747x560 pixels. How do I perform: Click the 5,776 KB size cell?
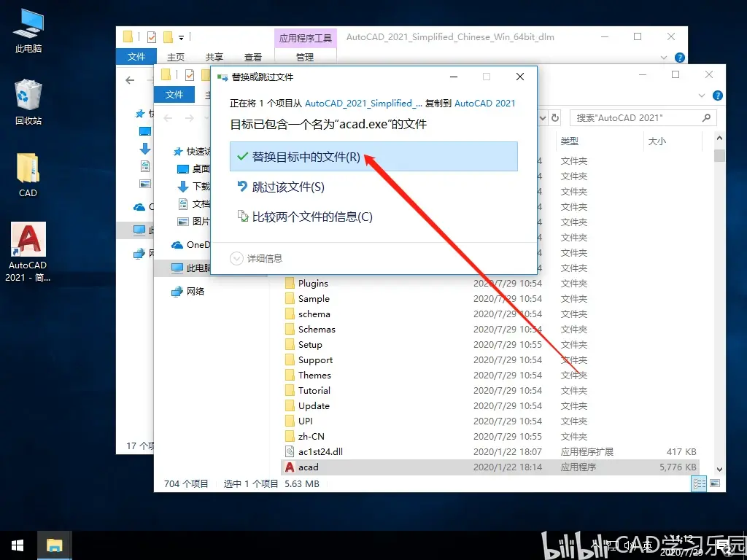pos(678,467)
